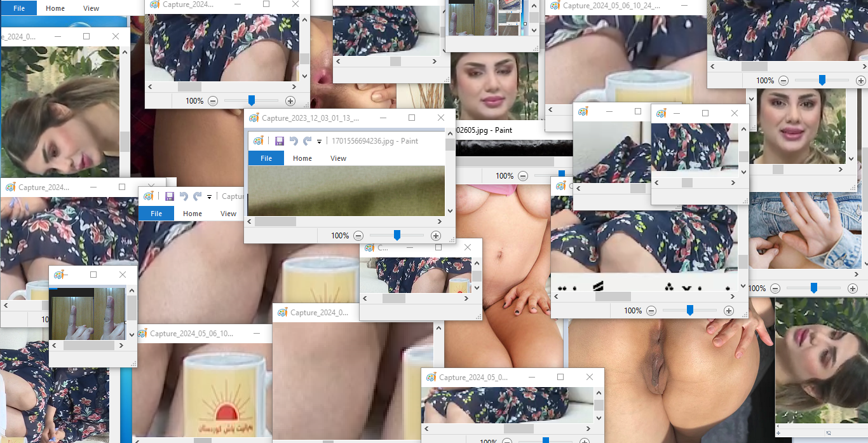This screenshot has width=868, height=443.
Task: Open Customize Quick Access dropdown in 1701556694236.jpg window
Action: [319, 142]
